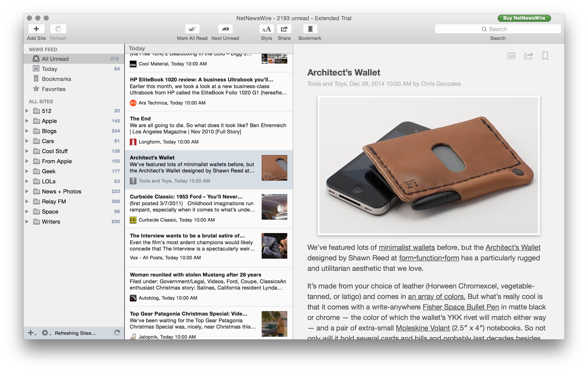
Task: Click the Refresh toolbar icon
Action: pos(58,29)
